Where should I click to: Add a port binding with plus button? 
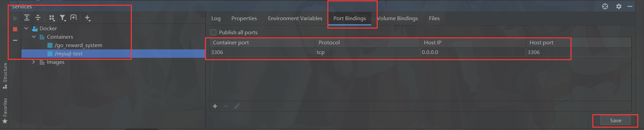(x=215, y=106)
